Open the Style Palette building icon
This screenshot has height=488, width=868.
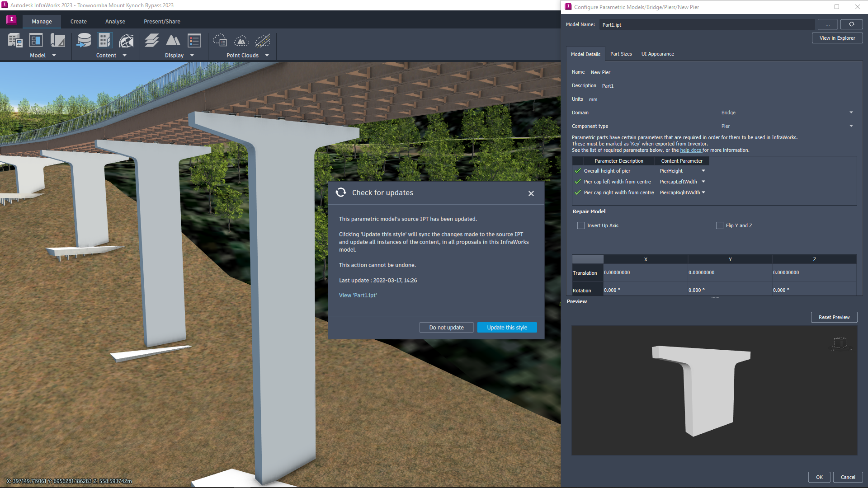pos(104,41)
